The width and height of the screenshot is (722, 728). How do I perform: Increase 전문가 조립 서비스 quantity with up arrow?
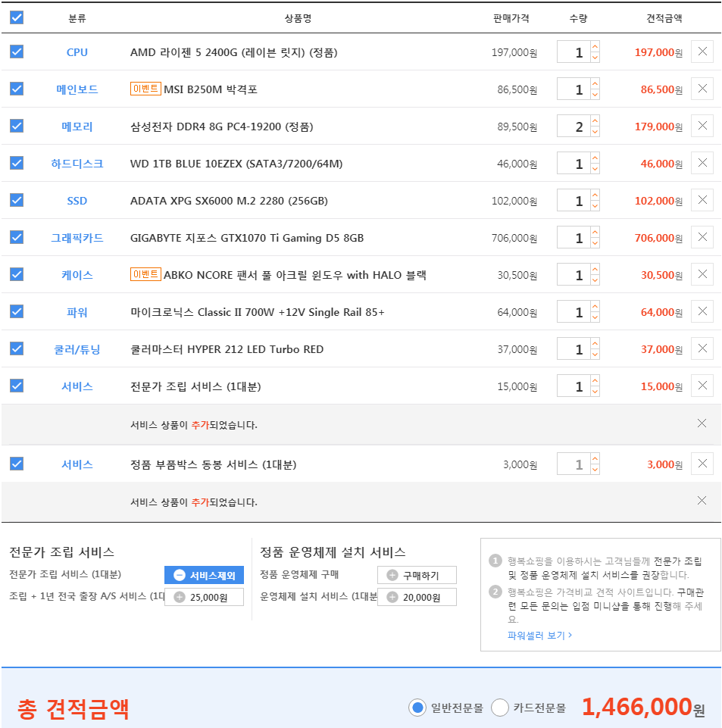pos(595,381)
